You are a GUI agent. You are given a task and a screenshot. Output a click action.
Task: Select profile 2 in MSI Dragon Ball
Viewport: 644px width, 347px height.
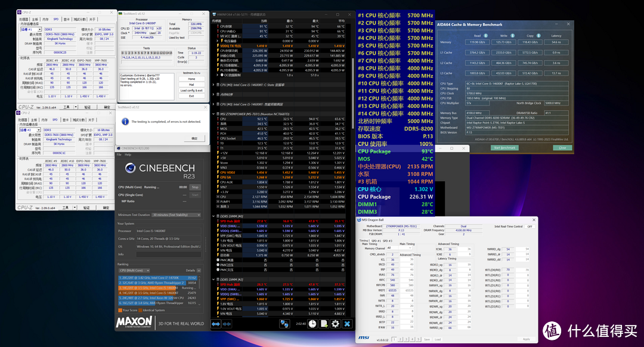tap(401, 340)
